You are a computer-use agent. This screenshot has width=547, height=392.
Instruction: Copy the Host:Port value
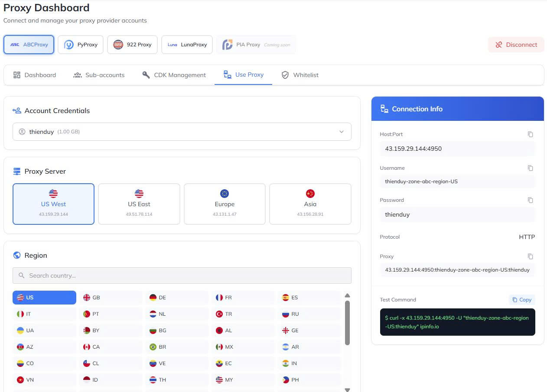pyautogui.click(x=530, y=134)
